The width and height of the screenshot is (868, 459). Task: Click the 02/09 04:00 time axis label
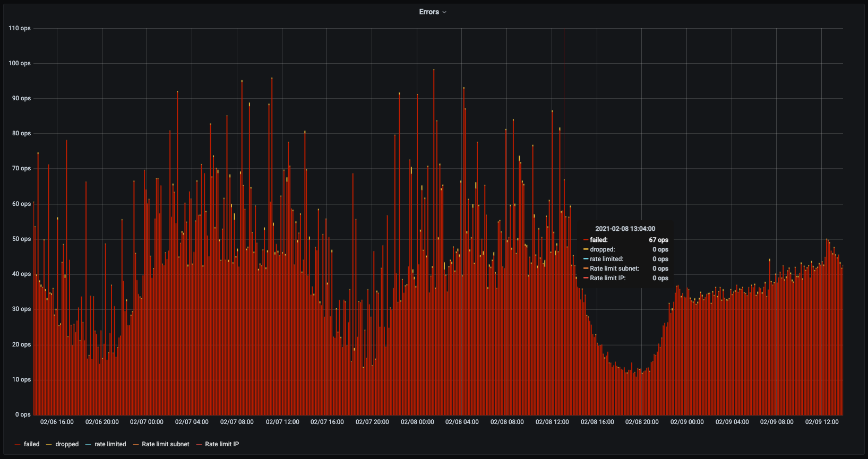pyautogui.click(x=732, y=422)
